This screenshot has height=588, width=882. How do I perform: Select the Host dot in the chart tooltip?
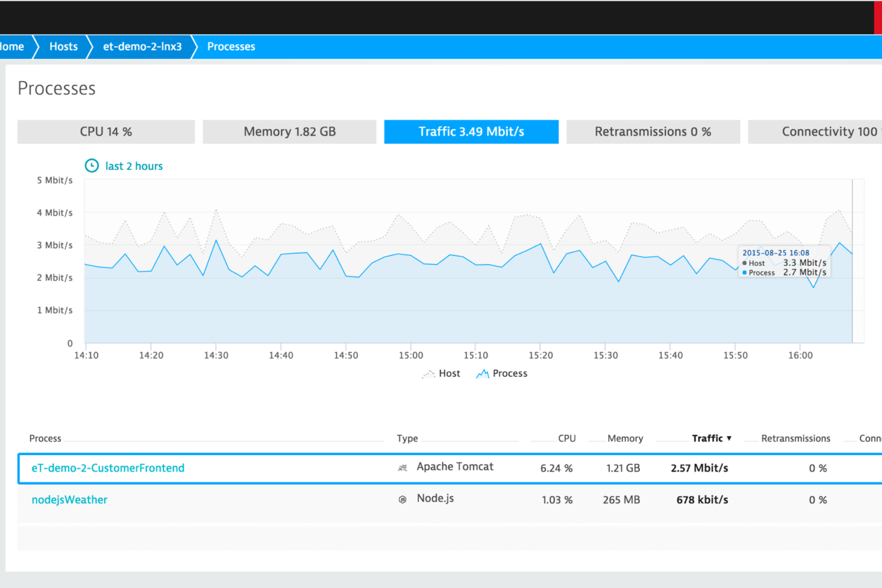[746, 263]
